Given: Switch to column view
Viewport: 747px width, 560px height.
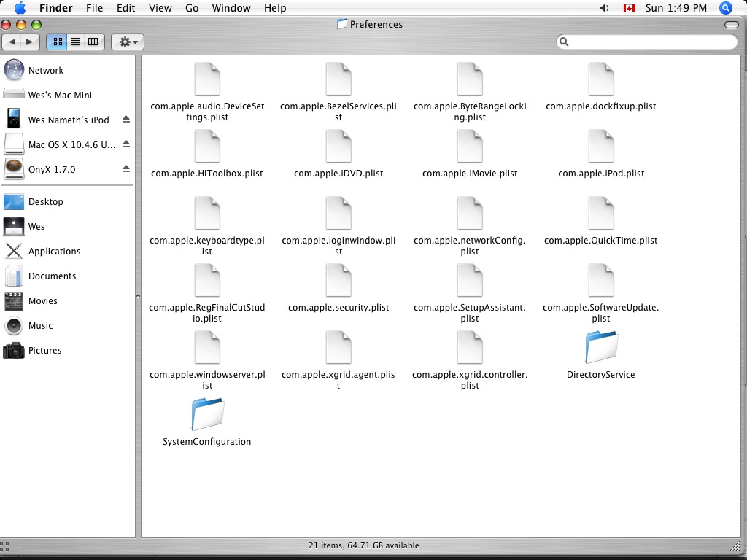Looking at the screenshot, I should coord(93,42).
